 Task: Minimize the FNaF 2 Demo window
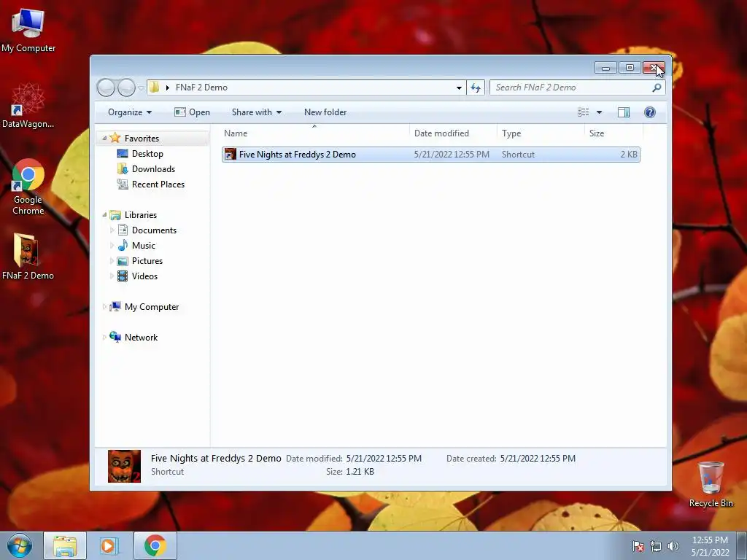tap(605, 68)
